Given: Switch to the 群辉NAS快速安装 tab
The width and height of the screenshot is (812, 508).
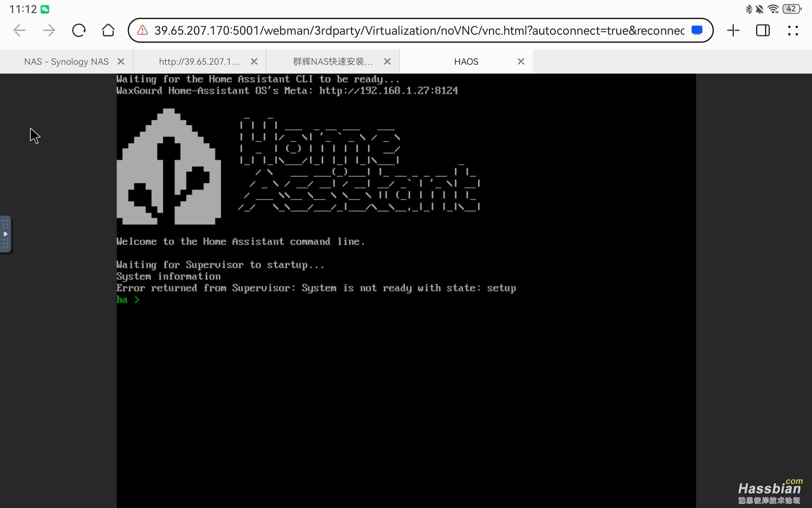Looking at the screenshot, I should point(333,62).
